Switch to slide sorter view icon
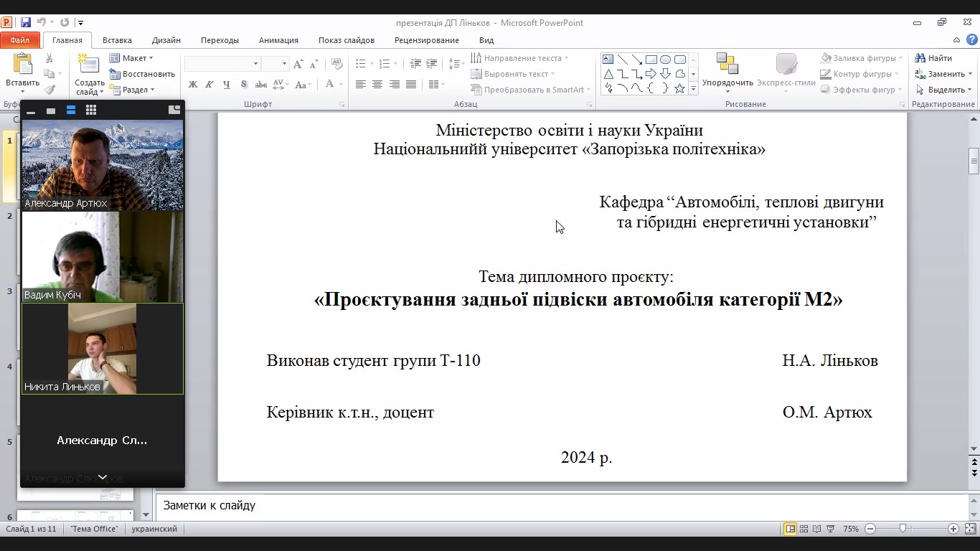980x551 pixels. click(804, 528)
